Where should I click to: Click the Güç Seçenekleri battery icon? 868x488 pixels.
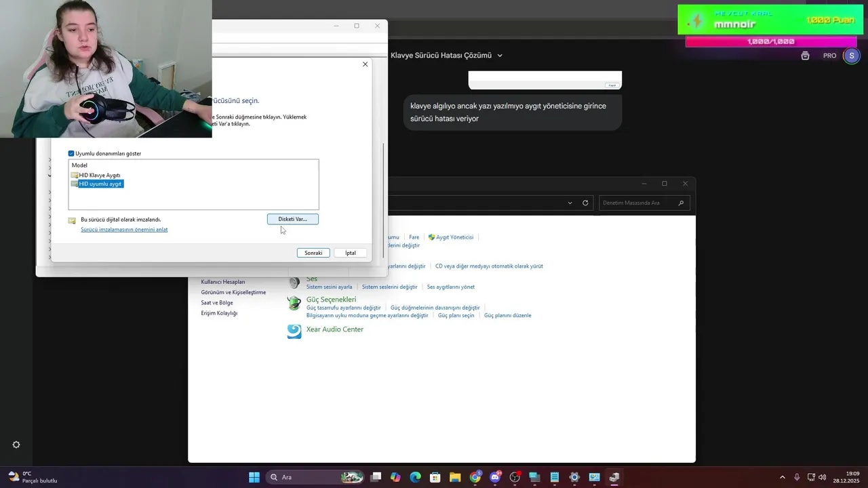pos(294,303)
